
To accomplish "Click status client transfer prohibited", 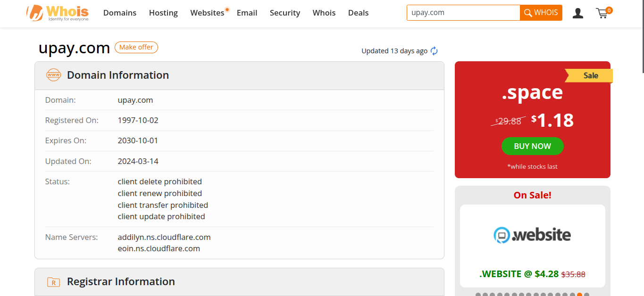I will point(163,205).
